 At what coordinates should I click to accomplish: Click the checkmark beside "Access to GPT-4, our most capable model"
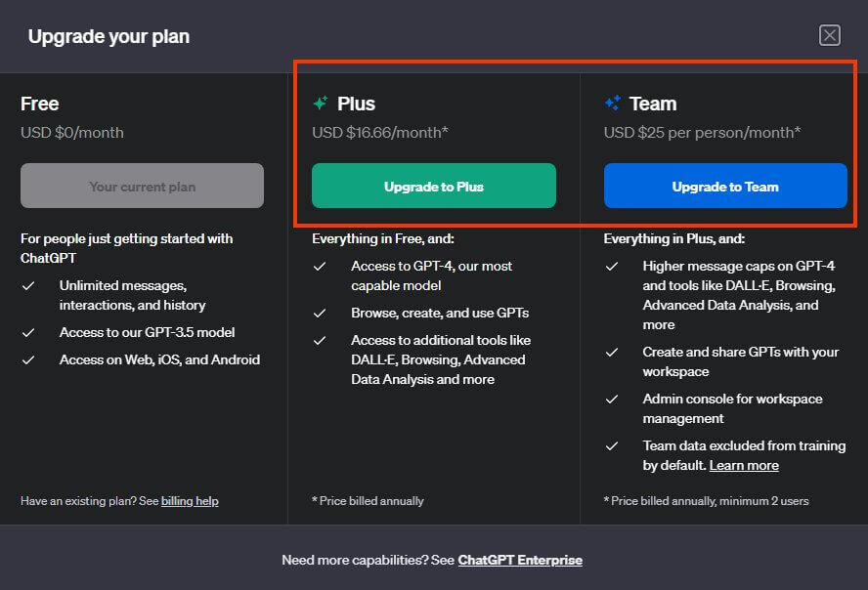[321, 265]
